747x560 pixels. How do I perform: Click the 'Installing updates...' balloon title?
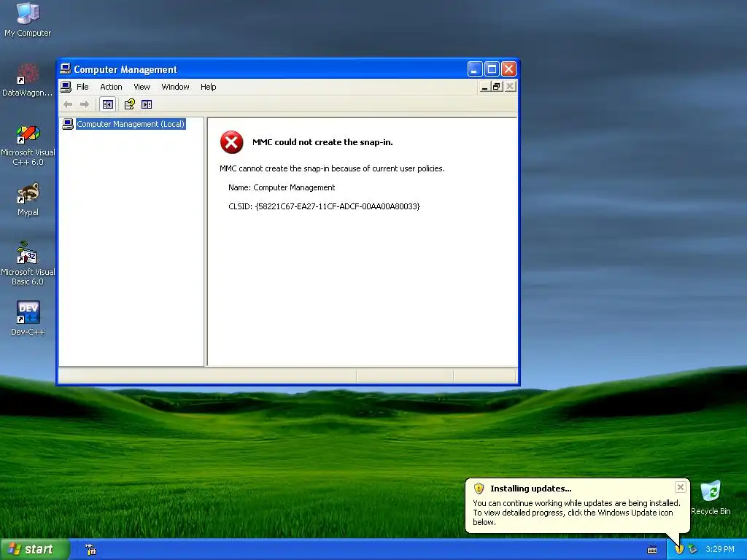531,489
